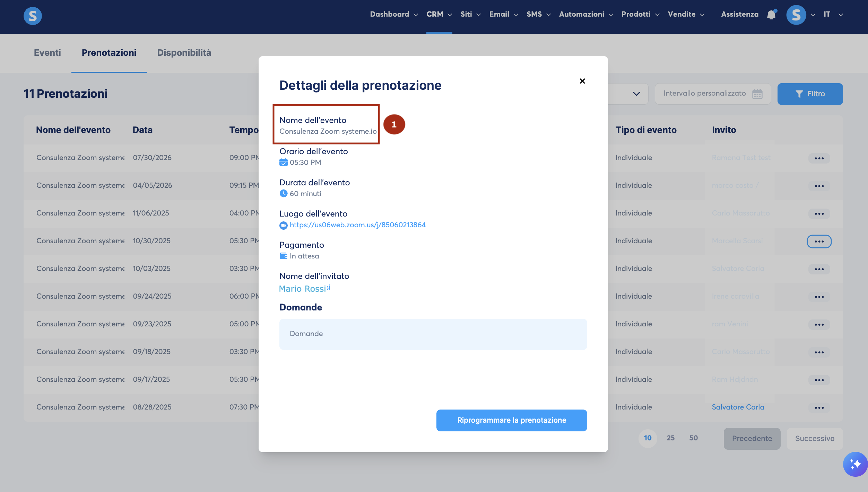Expand the Prodotti menu
Screen dimensions: 868x492
click(641, 14)
